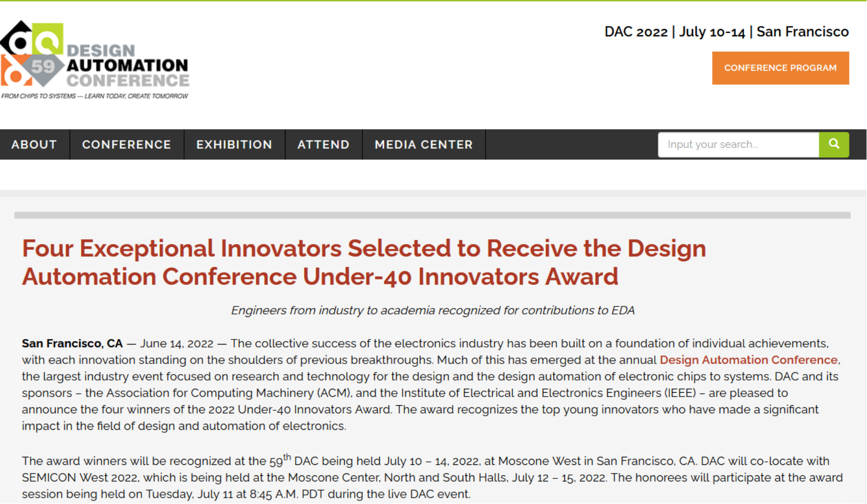Open the Conference Program button
867x504 pixels.
click(x=780, y=68)
